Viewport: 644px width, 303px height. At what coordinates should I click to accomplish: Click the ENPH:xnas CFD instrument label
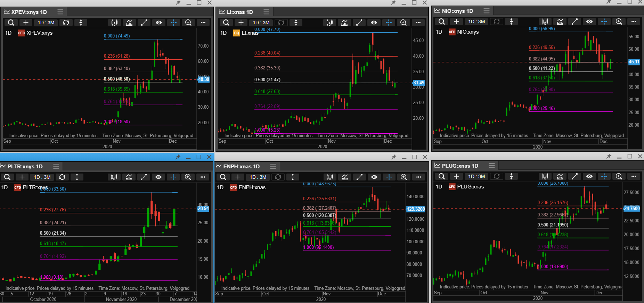(248, 187)
